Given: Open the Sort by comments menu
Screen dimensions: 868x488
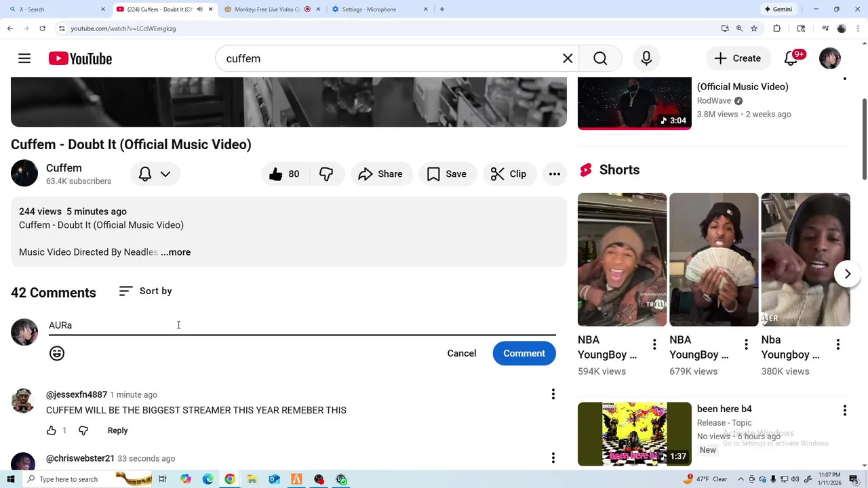Looking at the screenshot, I should point(145,291).
